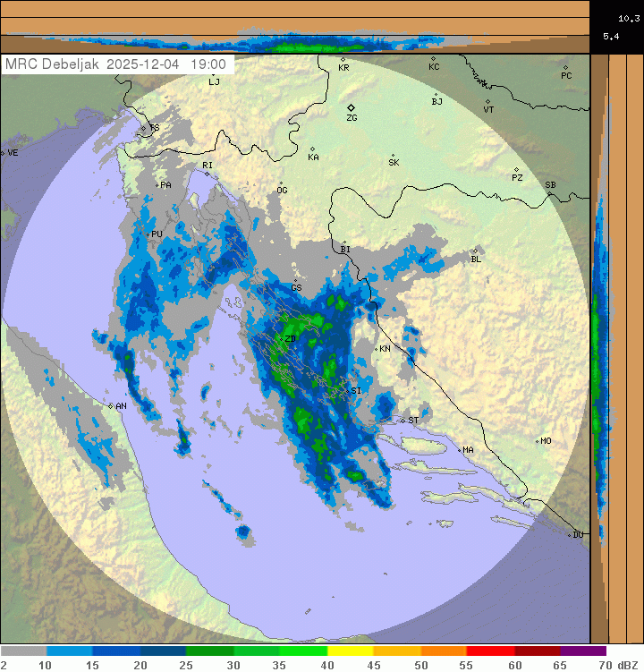Click the yellow 40 dBZ legend swatch

pos(351,651)
